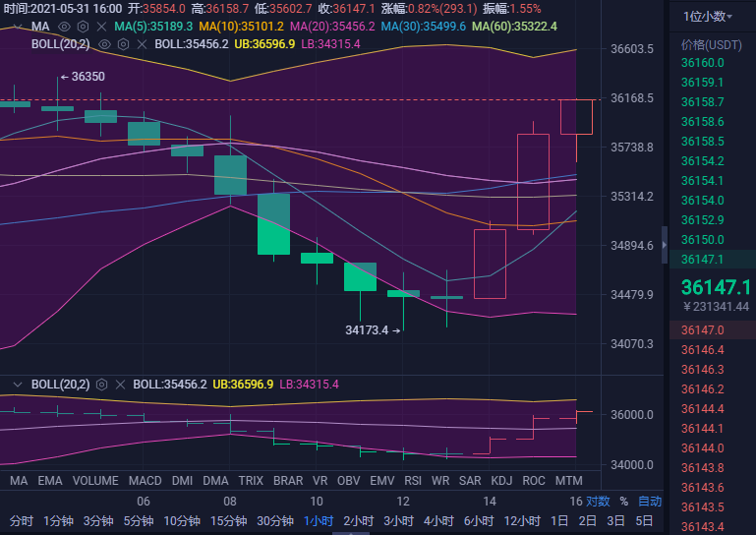This screenshot has width=756, height=535.
Task: Open the 1位小数 decimal precision dropdown
Action: 706,16
